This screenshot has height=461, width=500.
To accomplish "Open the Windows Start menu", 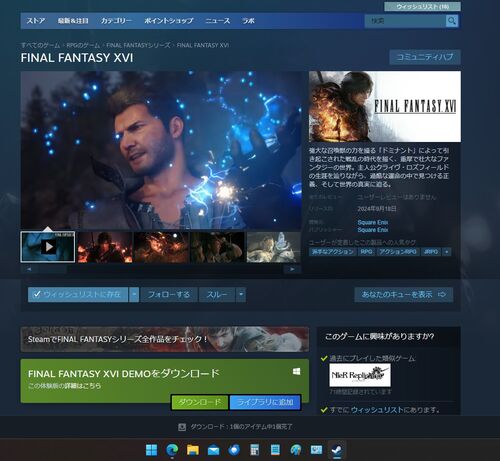I will pos(152,450).
